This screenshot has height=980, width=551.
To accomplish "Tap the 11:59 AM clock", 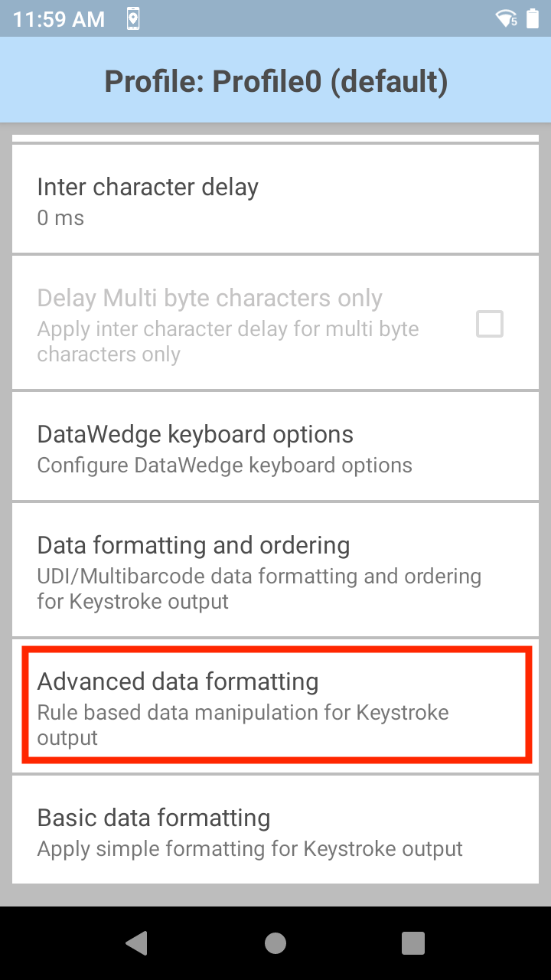I will (x=59, y=19).
